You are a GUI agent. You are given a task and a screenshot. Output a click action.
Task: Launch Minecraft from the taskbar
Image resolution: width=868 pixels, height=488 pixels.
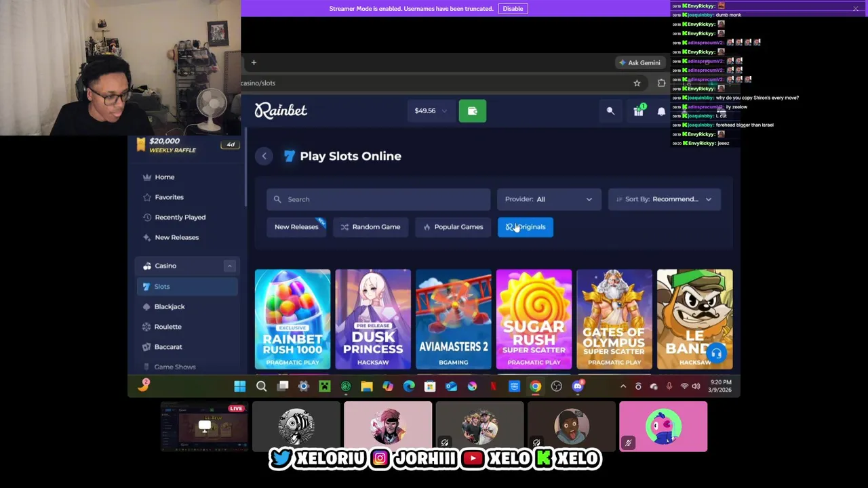click(x=325, y=386)
